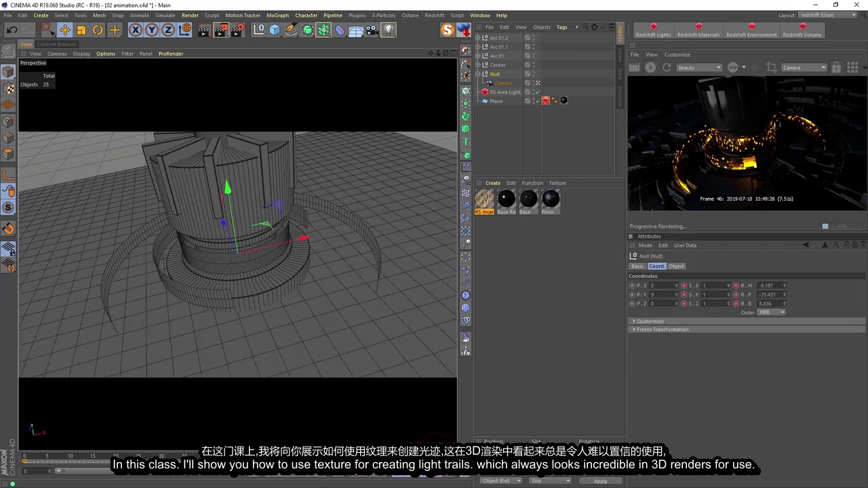This screenshot has height=488, width=868.
Task: Select the Rotate tool
Action: (98, 30)
